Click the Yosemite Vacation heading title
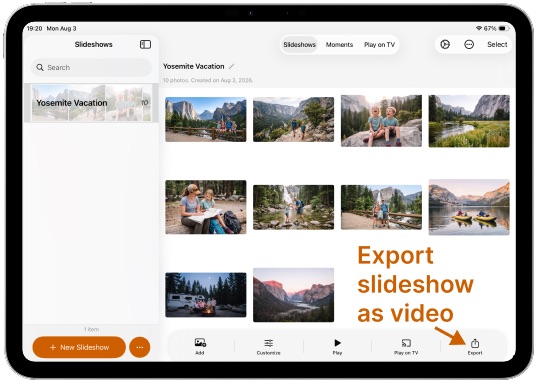The height and width of the screenshot is (384, 539). point(194,66)
